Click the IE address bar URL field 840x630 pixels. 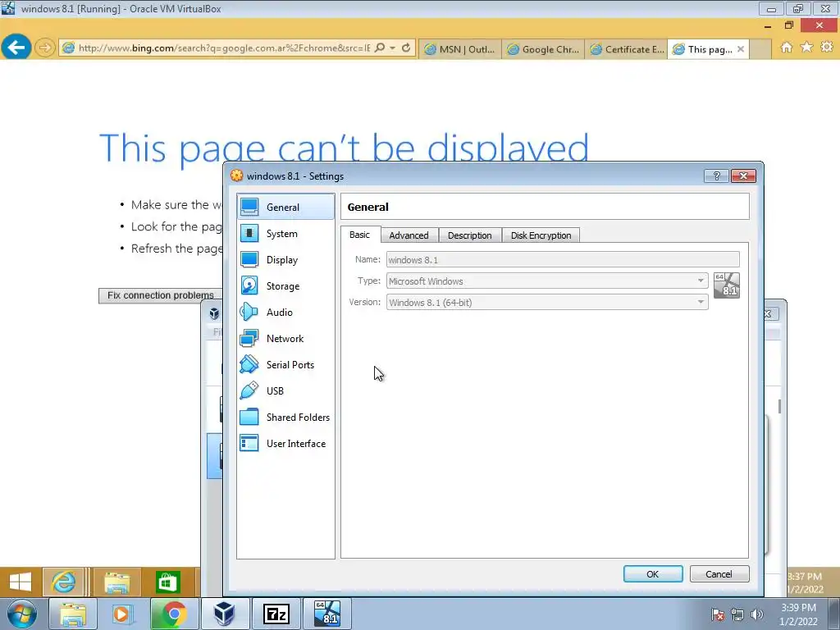(x=224, y=48)
